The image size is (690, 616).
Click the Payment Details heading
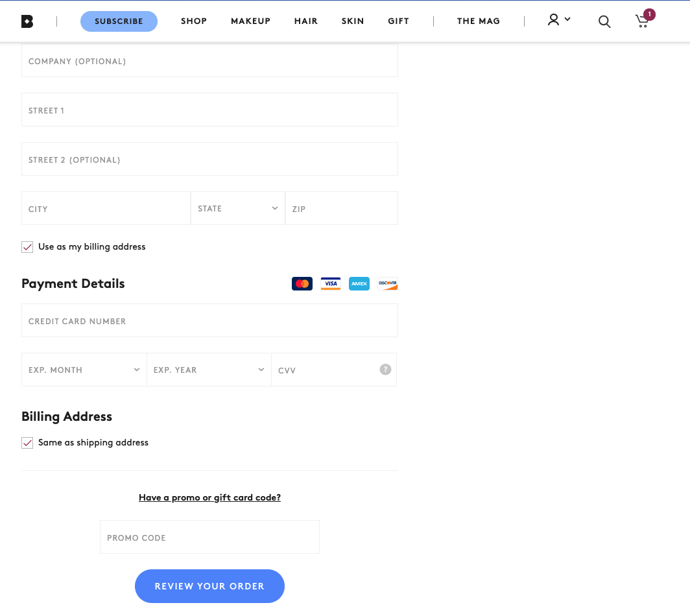pos(73,284)
